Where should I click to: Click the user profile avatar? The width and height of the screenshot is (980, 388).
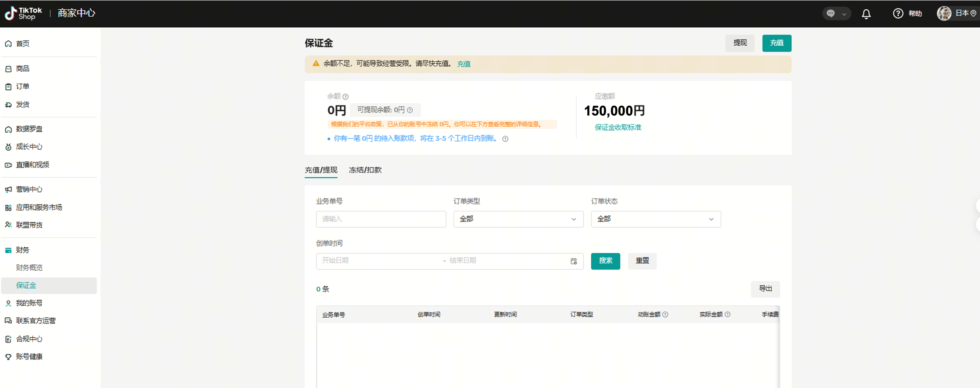tap(944, 14)
